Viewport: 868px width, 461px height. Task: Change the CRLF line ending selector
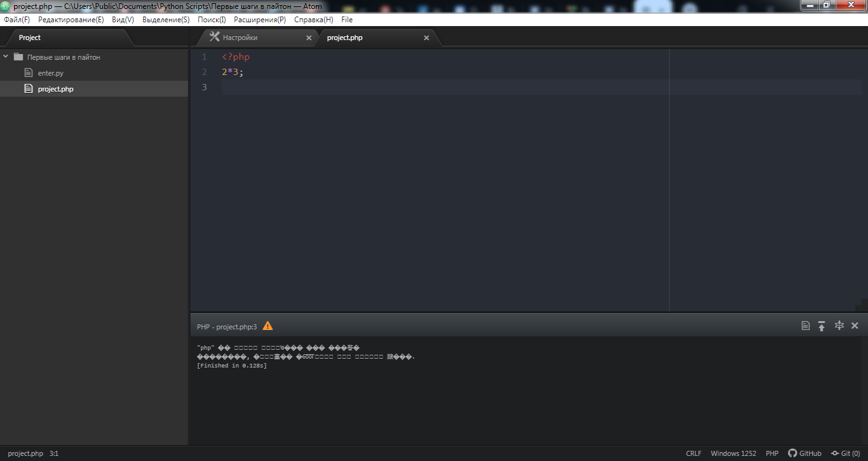(694, 453)
